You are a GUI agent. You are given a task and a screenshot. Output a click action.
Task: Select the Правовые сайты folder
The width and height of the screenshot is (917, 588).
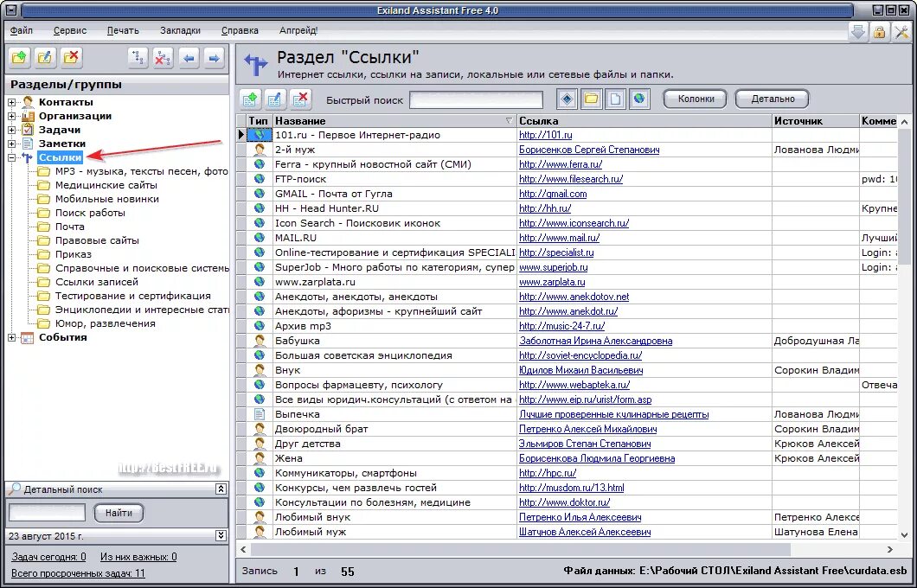[97, 240]
